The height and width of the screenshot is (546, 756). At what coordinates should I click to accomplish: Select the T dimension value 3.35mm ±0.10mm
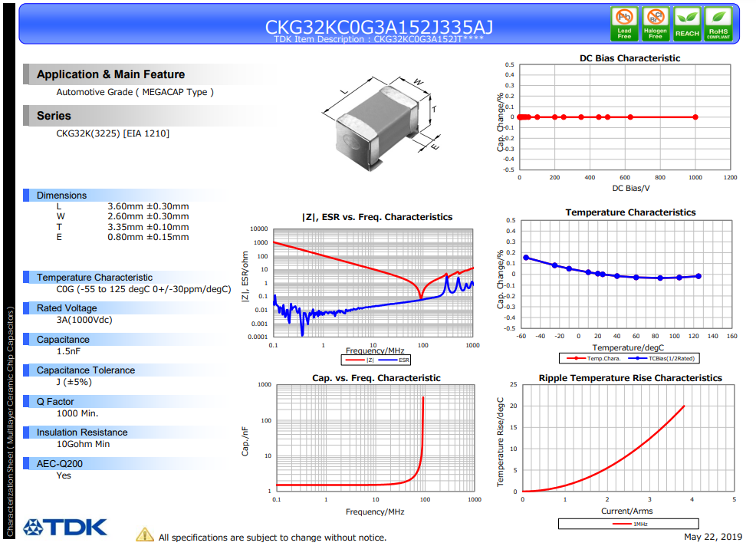click(x=148, y=227)
